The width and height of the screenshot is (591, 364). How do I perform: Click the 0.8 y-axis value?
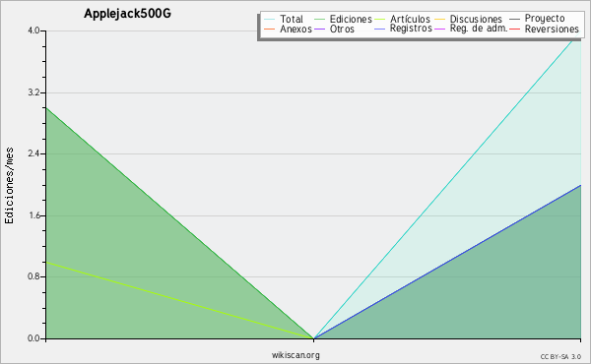33,276
